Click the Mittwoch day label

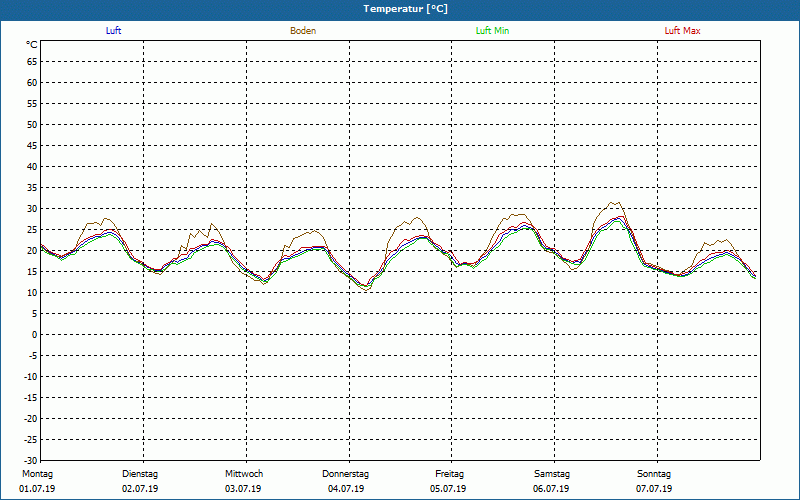tap(244, 474)
